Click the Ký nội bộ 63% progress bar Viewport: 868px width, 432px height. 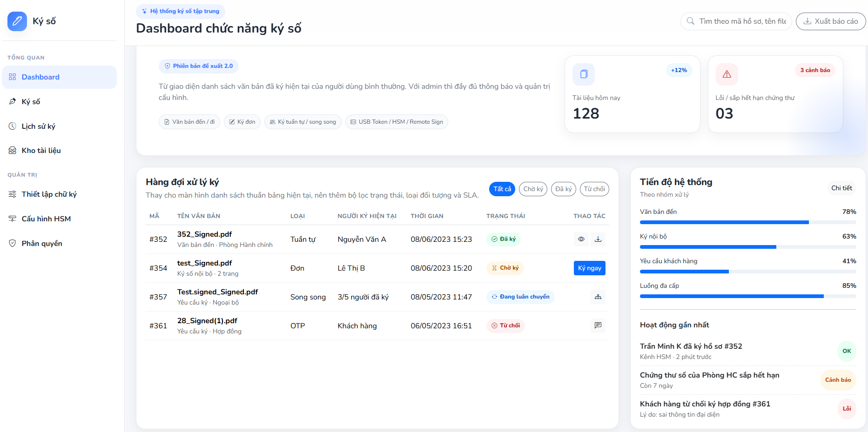(748, 247)
